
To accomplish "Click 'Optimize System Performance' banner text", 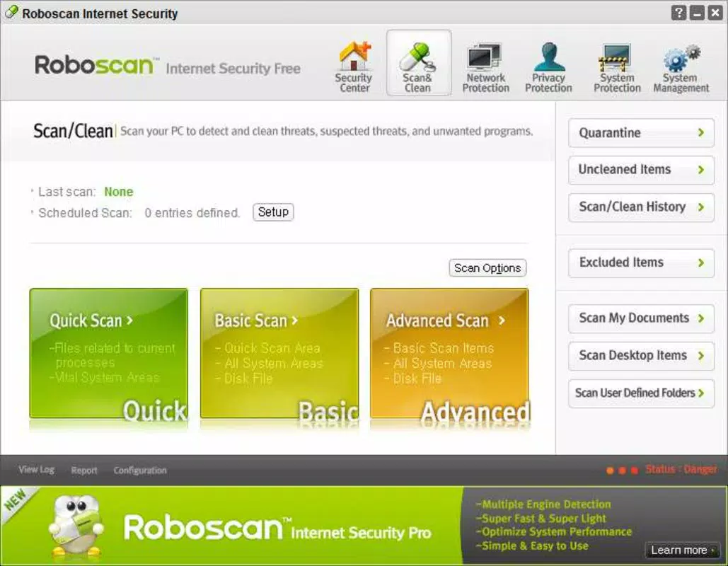I will pyautogui.click(x=553, y=531).
